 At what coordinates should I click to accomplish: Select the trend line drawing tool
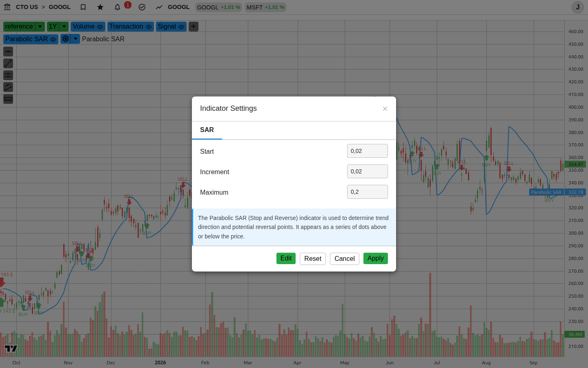click(x=8, y=63)
